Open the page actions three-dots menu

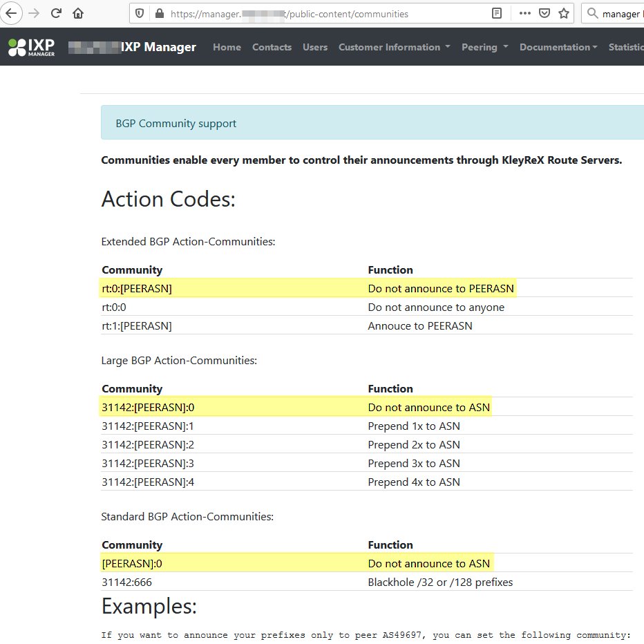coord(525,13)
